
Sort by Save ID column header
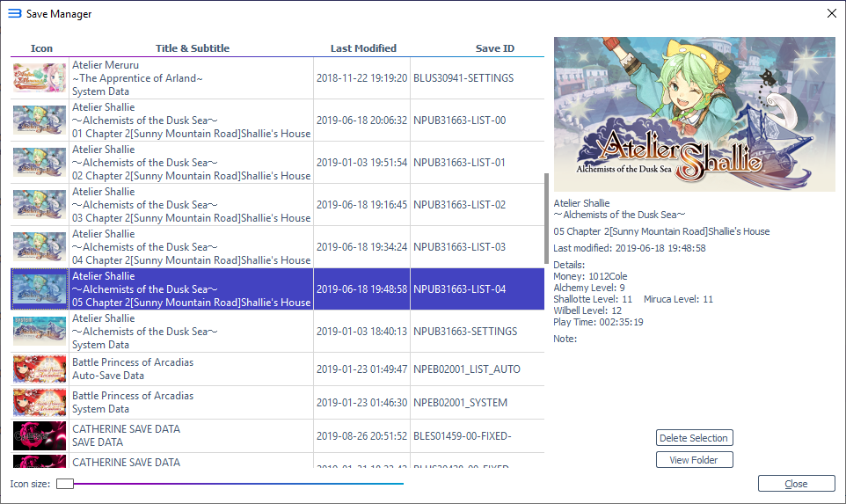(495, 48)
